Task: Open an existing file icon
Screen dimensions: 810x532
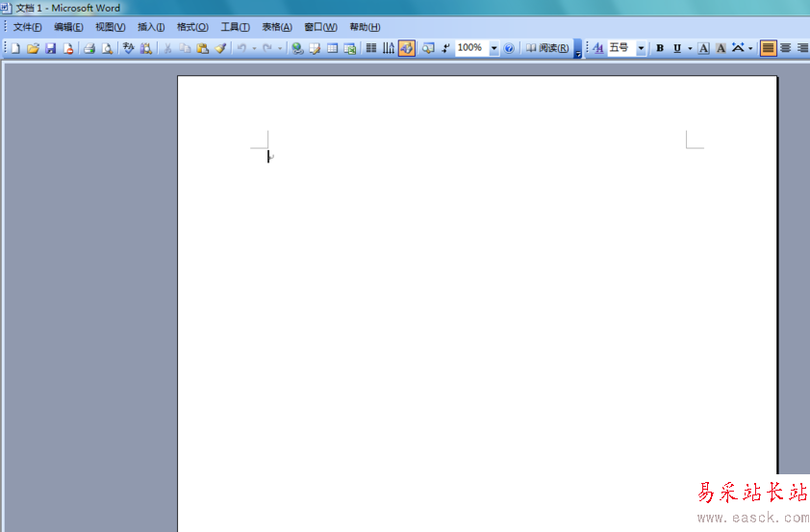Action: point(33,48)
